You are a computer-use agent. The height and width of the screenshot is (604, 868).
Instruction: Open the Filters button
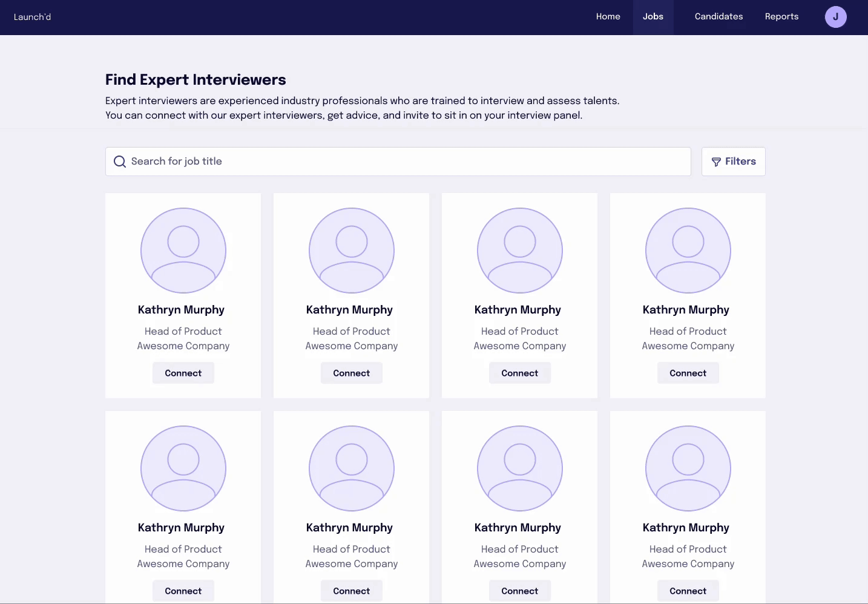(x=733, y=162)
